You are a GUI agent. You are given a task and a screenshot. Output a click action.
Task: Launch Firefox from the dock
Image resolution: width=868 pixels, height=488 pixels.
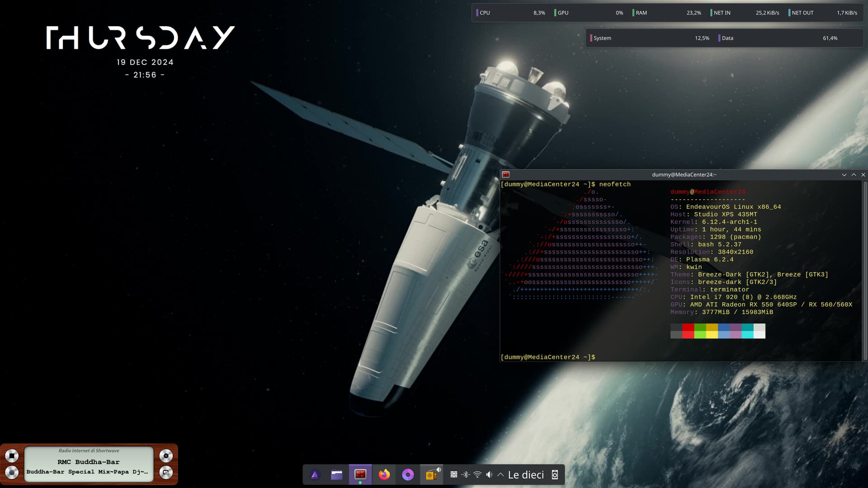click(x=384, y=475)
